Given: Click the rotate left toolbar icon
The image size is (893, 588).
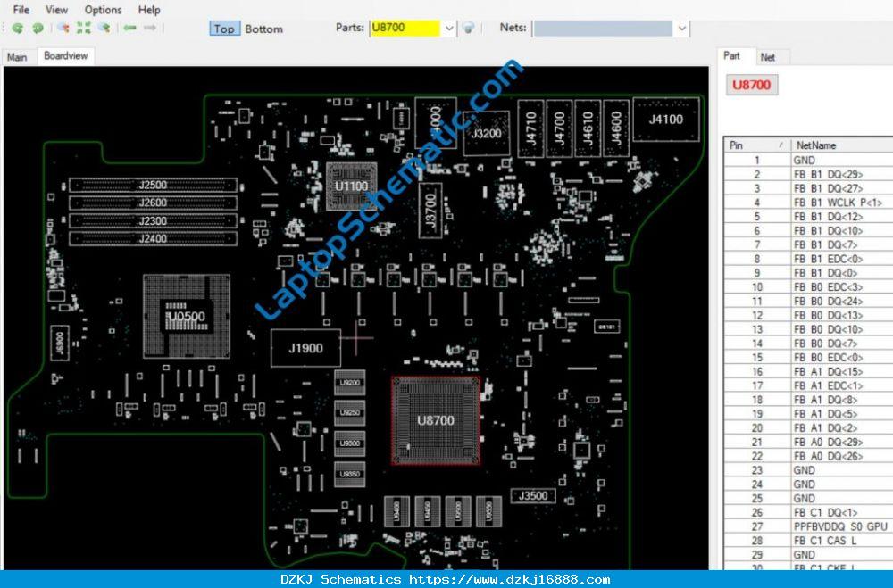Looking at the screenshot, I should 18,28.
